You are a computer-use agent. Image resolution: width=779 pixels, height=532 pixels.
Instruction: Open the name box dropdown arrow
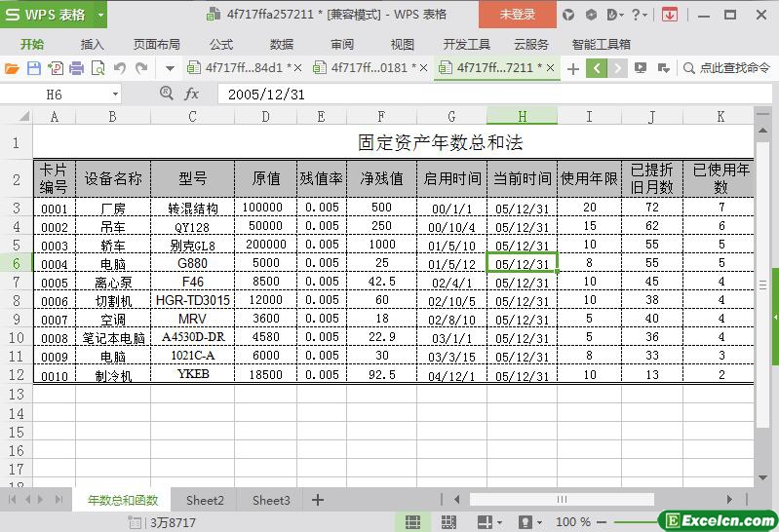click(x=115, y=94)
